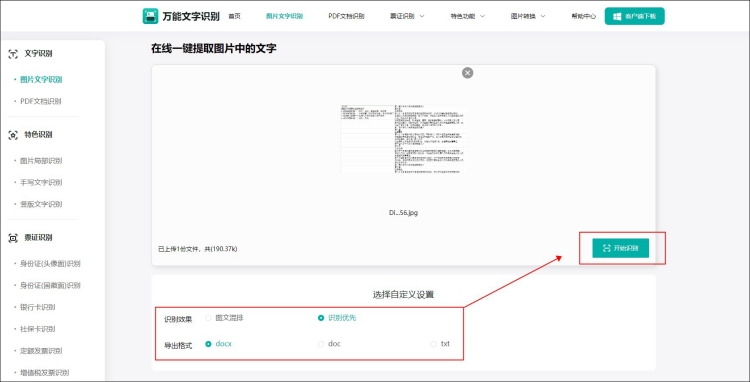This screenshot has width=750, height=382.
Task: Click the 票证识别 sidebar section icon
Action: (13, 238)
